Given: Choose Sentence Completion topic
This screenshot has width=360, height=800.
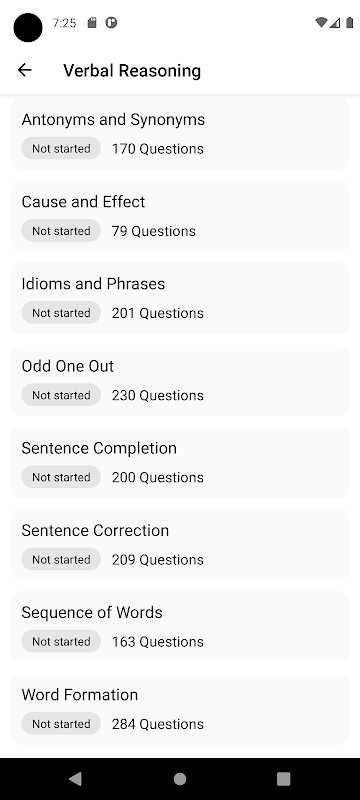Looking at the screenshot, I should click(180, 462).
